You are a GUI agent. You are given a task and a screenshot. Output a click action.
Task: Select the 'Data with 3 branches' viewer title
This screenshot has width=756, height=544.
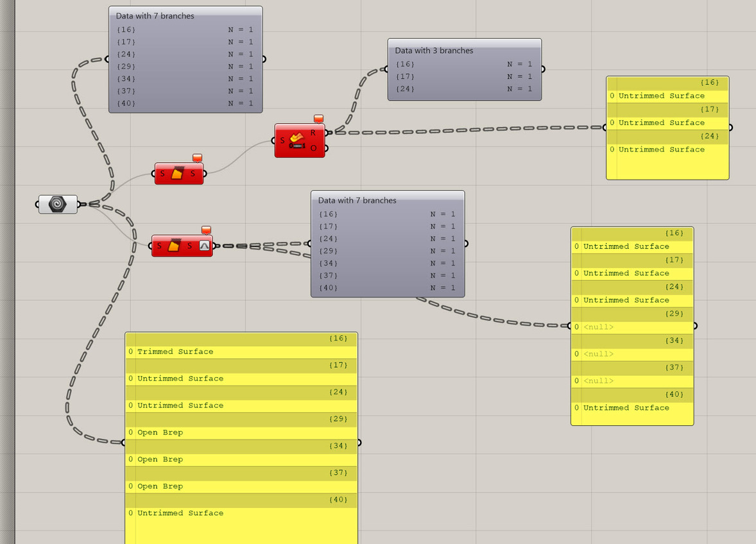point(434,51)
